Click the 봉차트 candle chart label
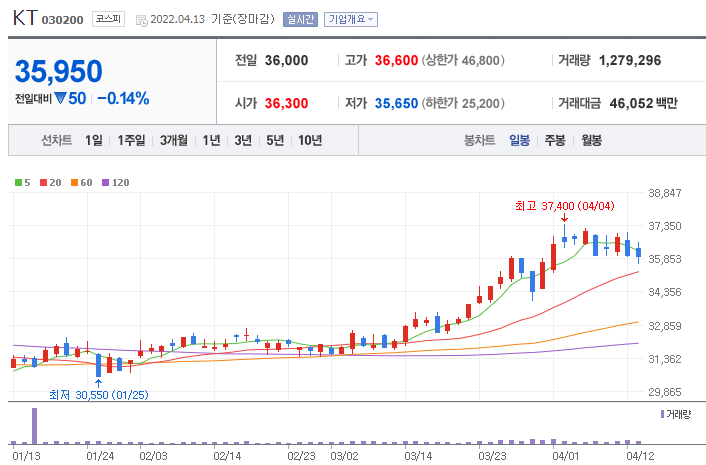This screenshot has width=706, height=465. [x=480, y=140]
